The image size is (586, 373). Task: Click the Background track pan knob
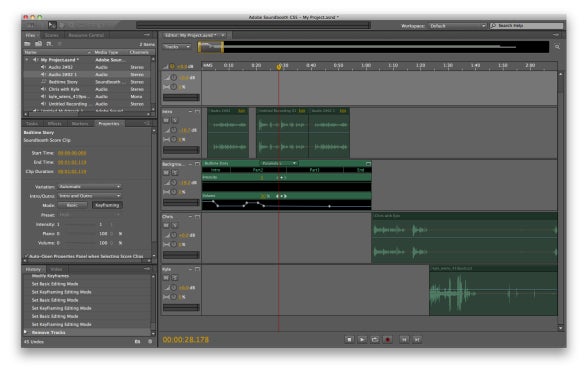pyautogui.click(x=174, y=192)
